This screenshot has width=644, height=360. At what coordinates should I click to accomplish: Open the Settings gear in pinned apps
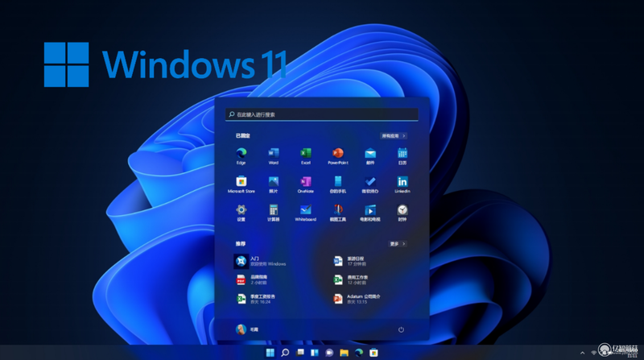click(241, 210)
